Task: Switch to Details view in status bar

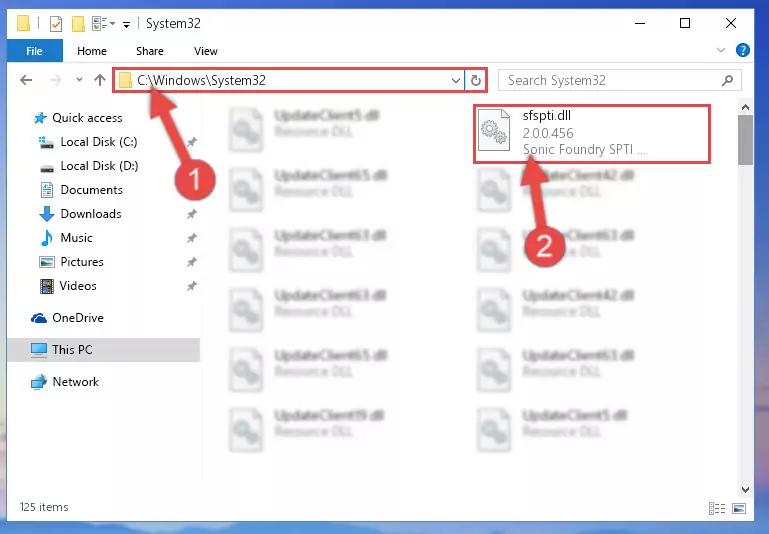Action: 717,509
